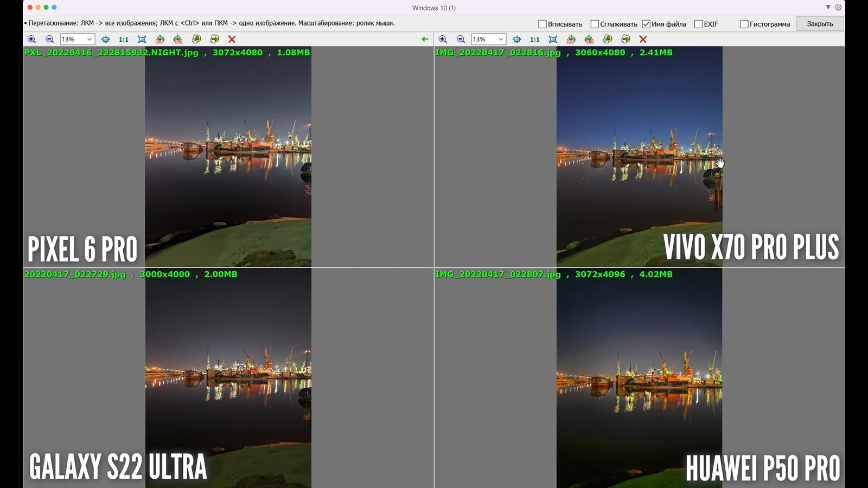Viewport: 868px width, 488px height.
Task: Open next image icon in right toolbar
Action: tap(626, 39)
